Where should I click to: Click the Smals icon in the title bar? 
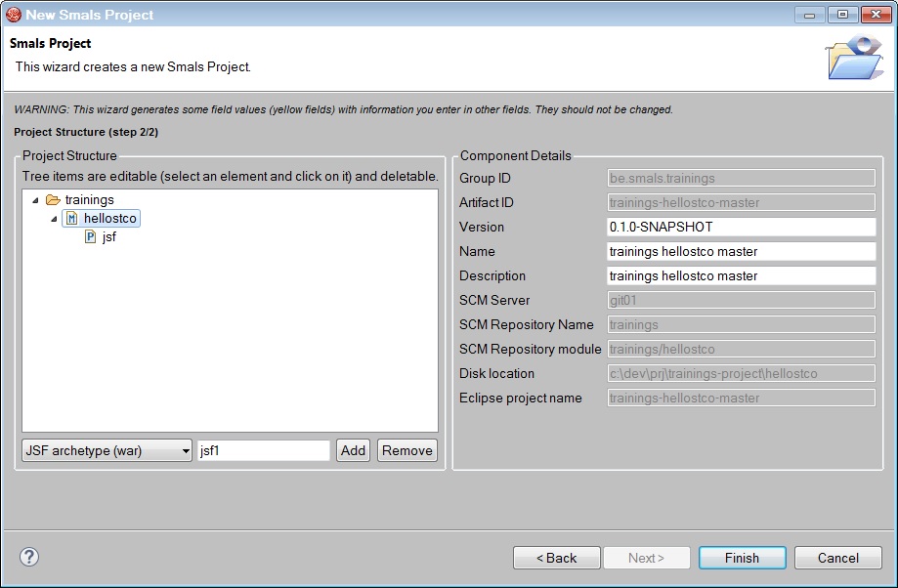coord(14,15)
